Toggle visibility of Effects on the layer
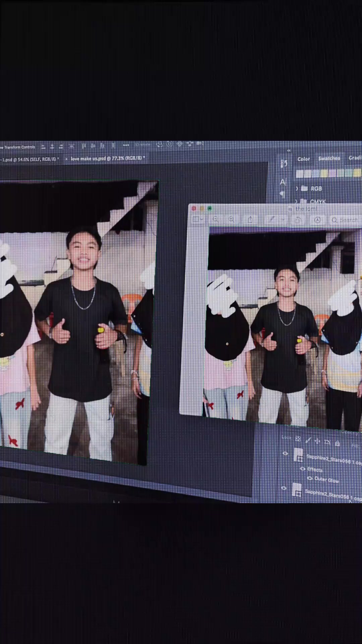This screenshot has height=644, width=362. click(x=303, y=469)
